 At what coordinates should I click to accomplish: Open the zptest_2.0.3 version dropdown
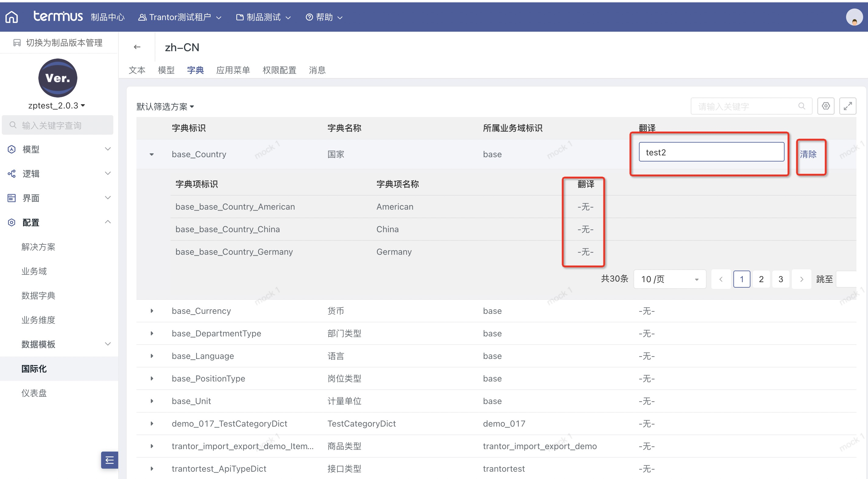[57, 105]
